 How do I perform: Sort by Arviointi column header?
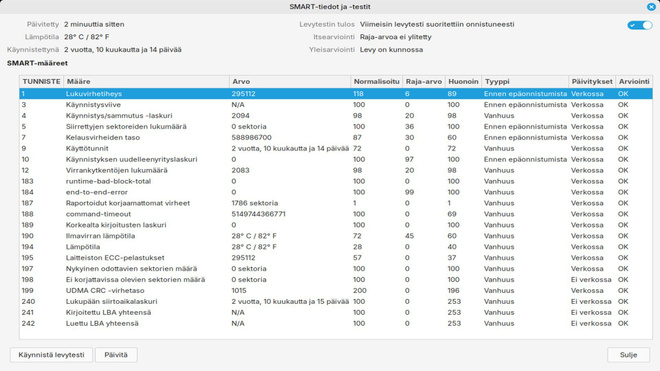click(x=633, y=81)
